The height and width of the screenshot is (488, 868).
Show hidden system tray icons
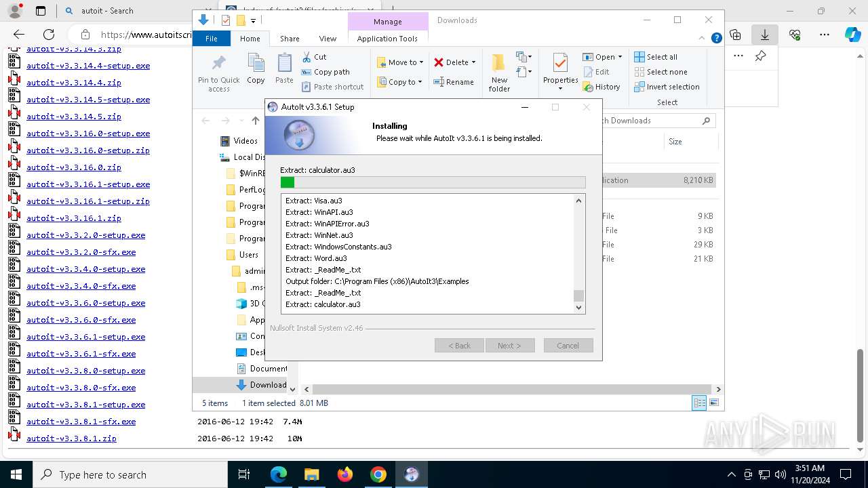click(731, 474)
